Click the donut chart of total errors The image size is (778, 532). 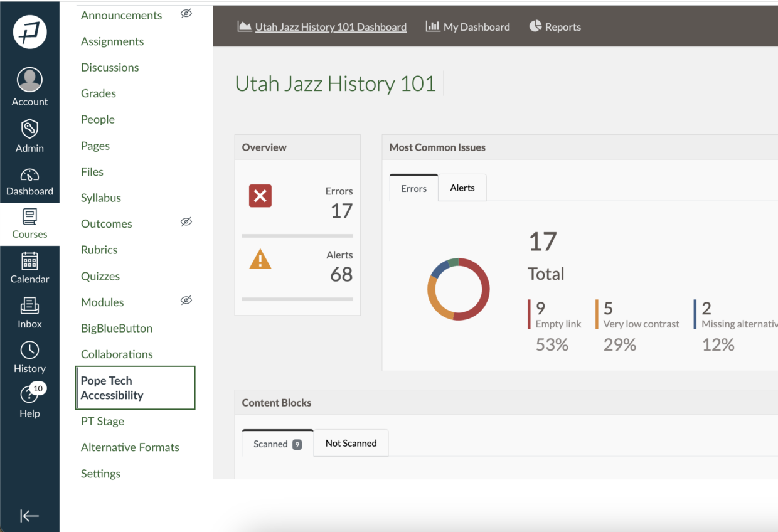[x=459, y=289]
